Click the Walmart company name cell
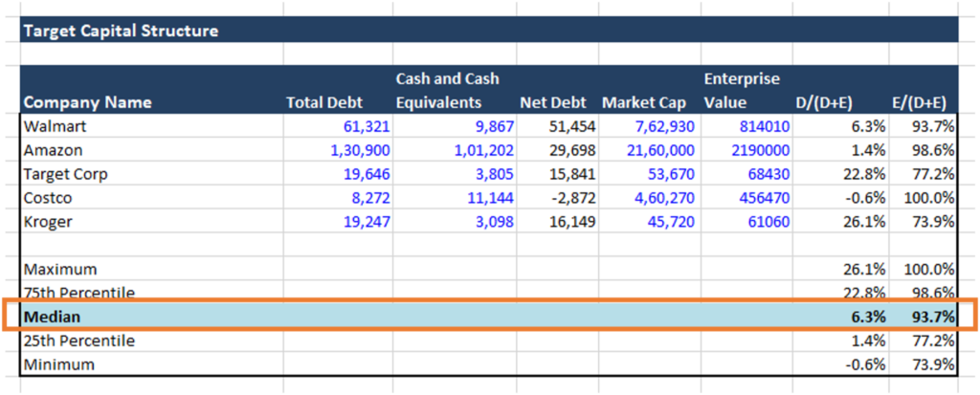 pos(55,127)
